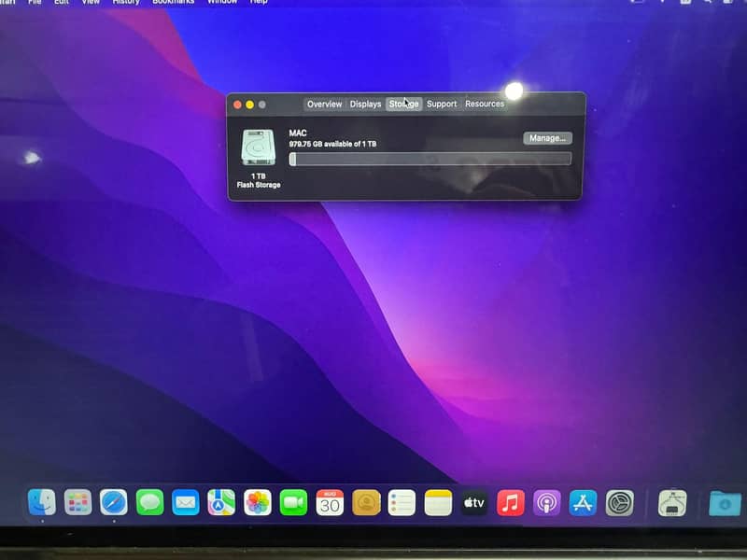Launch Apple TV from the Dock
Screen dimensions: 747x560
coord(474,502)
